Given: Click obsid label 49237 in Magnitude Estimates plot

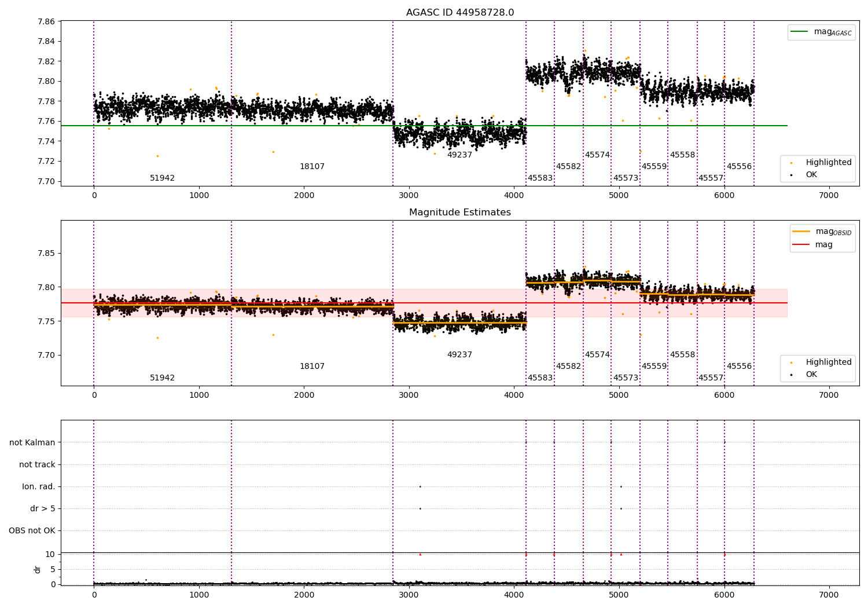Looking at the screenshot, I should (459, 355).
